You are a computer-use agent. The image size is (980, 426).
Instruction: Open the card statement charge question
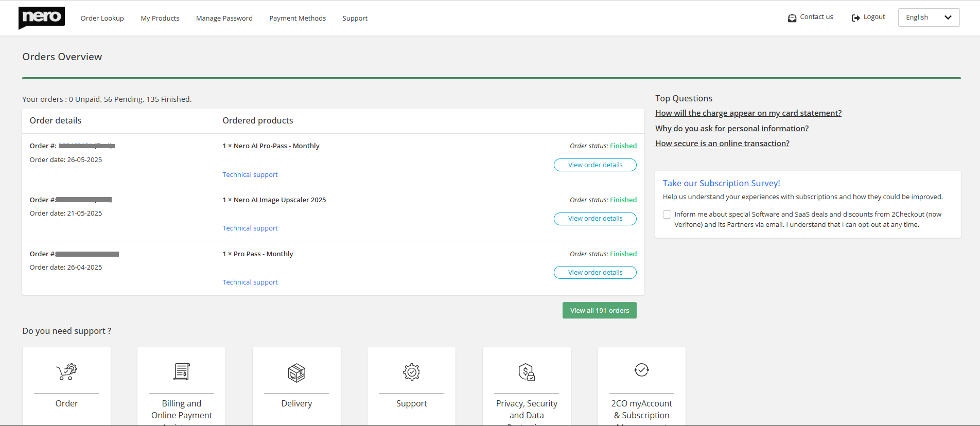(748, 113)
